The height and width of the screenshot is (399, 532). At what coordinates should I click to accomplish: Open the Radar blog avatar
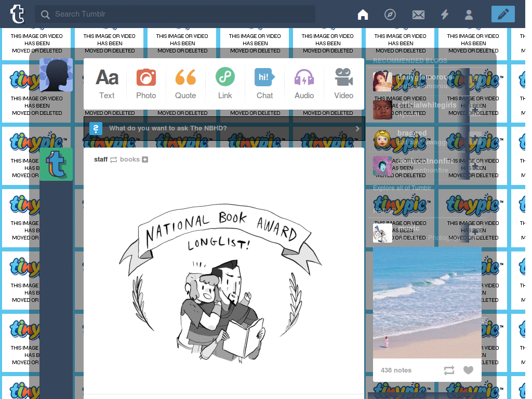pyautogui.click(x=382, y=233)
